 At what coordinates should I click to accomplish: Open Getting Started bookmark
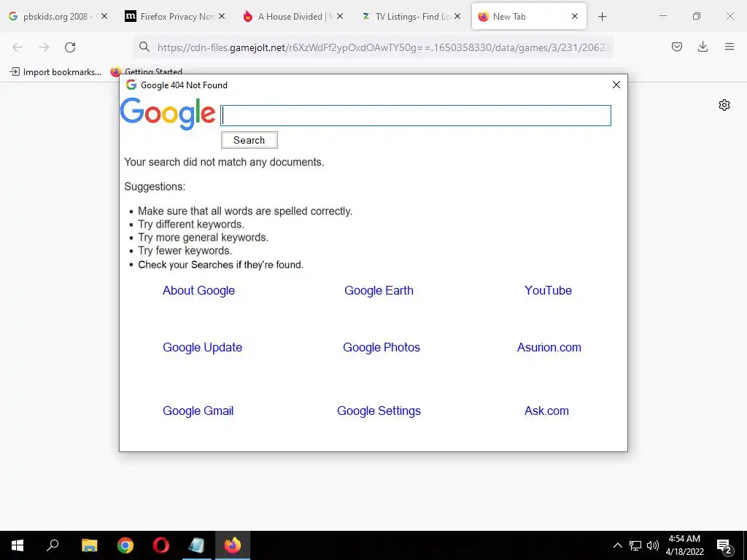pos(147,72)
